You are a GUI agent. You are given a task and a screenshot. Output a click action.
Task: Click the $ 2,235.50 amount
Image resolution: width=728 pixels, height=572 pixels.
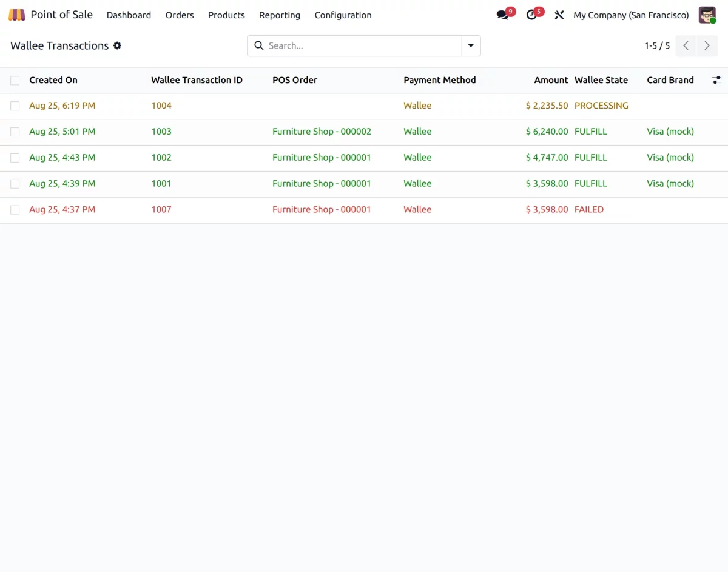[x=547, y=106]
